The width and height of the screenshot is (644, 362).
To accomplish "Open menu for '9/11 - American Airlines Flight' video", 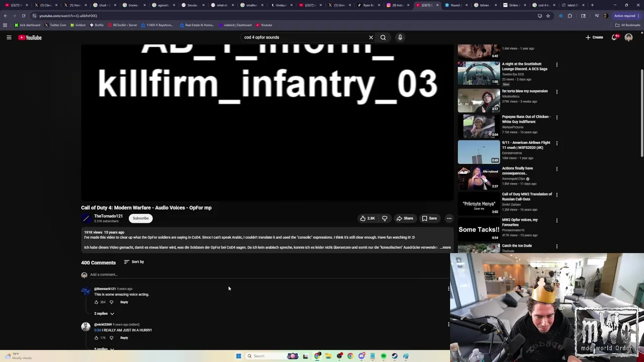I will (x=556, y=143).
